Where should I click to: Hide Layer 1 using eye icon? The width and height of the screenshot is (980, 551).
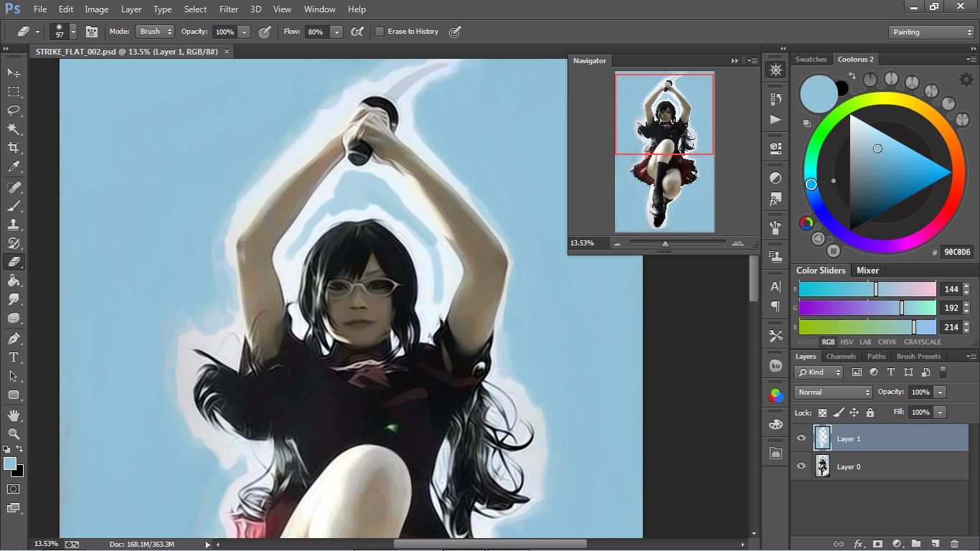tap(801, 438)
